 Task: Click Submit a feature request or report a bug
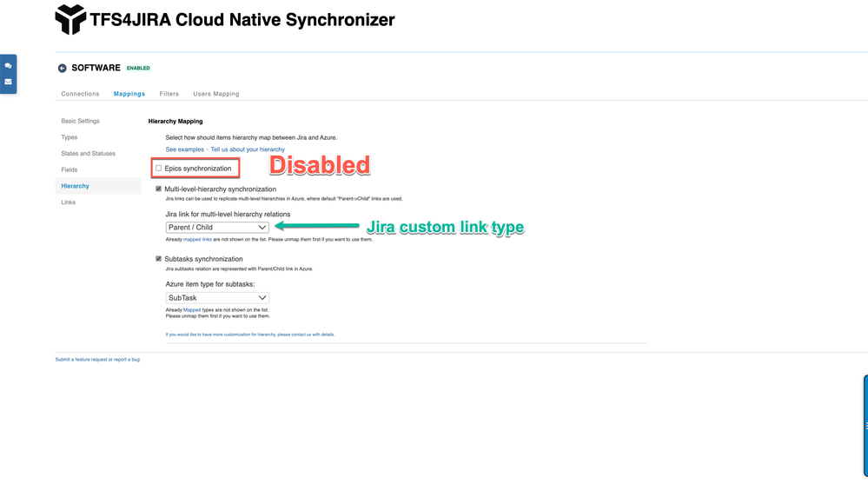click(97, 360)
